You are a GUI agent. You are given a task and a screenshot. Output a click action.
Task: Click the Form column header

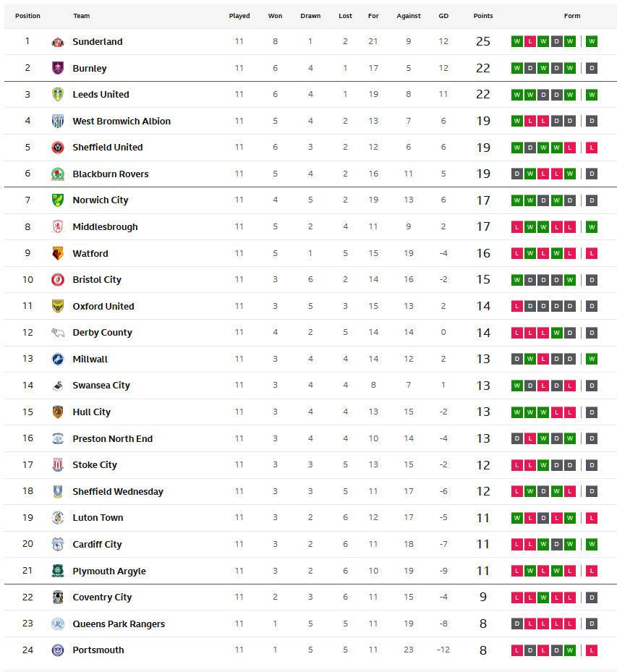572,16
